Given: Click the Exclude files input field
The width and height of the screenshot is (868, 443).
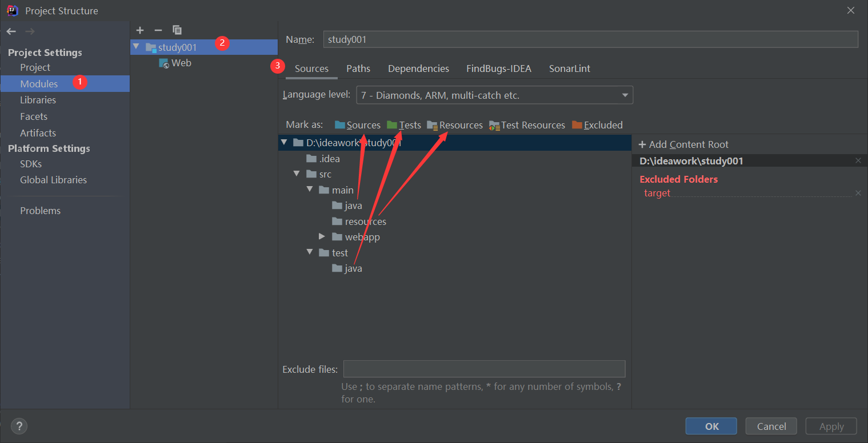Looking at the screenshot, I should tap(485, 369).
